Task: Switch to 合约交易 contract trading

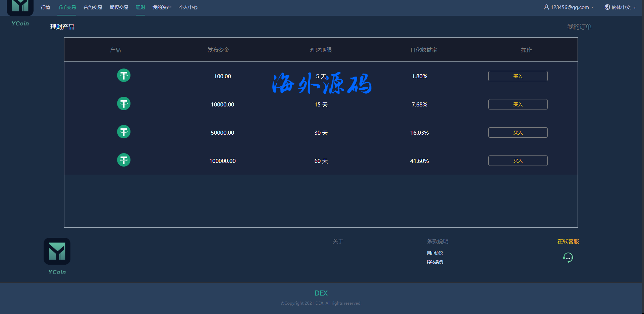Action: (x=93, y=7)
